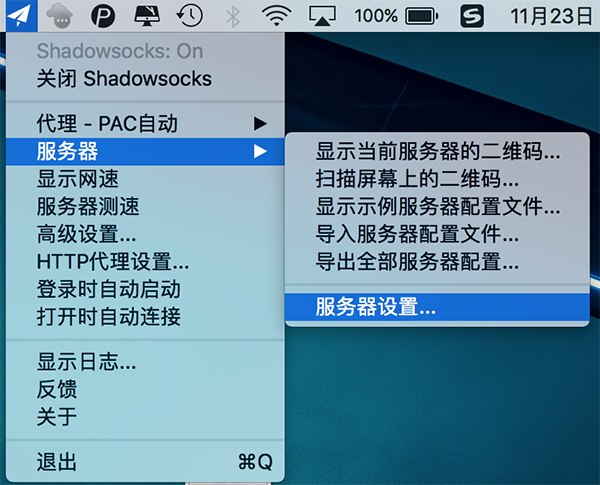Screen dimensions: 600x485
Task: Click the Bluetooth icon in menu bar
Action: click(x=233, y=16)
